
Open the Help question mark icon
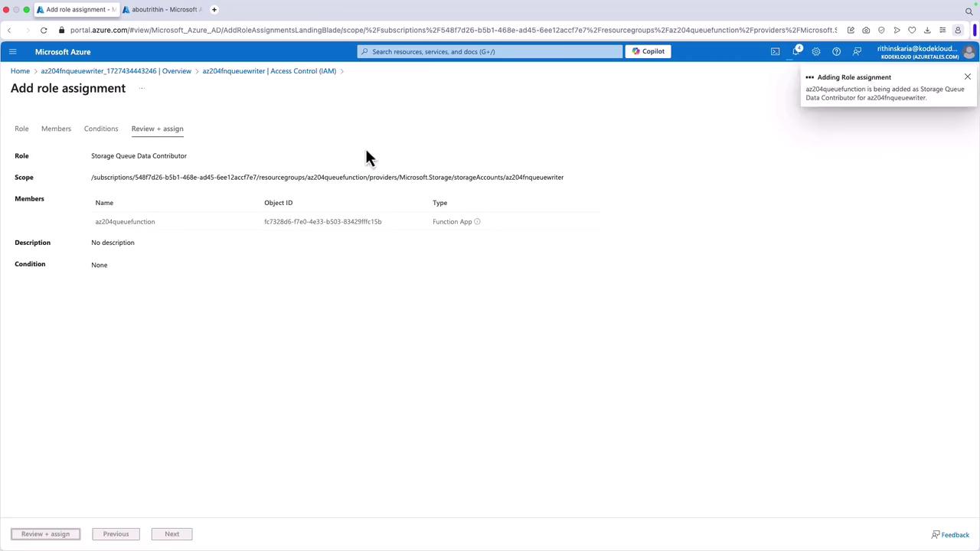click(836, 51)
